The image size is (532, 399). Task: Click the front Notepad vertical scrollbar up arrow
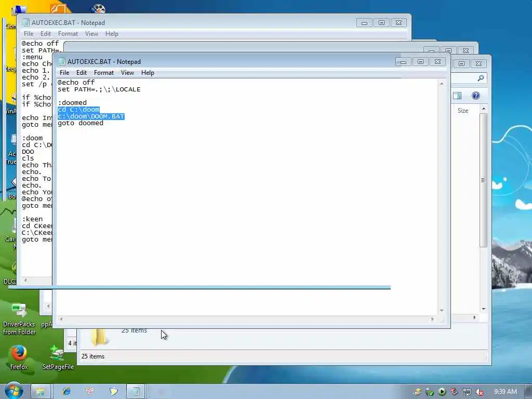click(x=442, y=84)
